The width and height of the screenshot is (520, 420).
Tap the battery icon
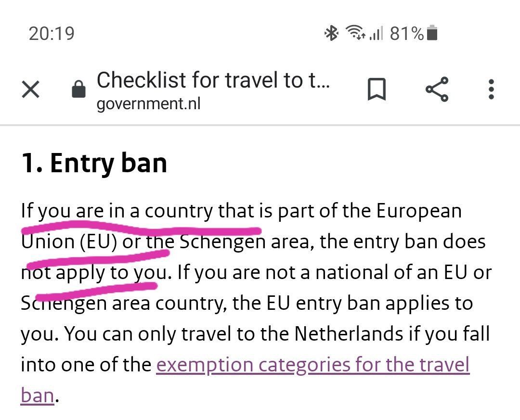pos(432,33)
